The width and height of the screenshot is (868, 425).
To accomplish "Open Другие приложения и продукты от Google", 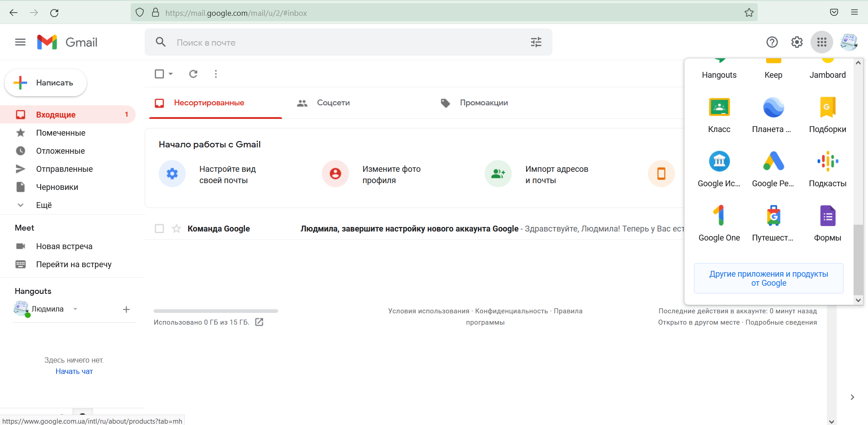I will tap(769, 279).
